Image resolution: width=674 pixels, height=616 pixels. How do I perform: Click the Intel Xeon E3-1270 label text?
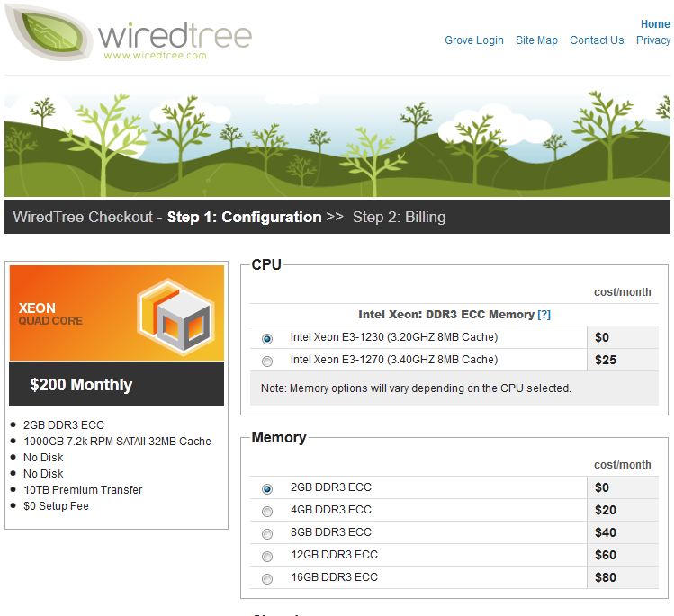[x=394, y=360]
